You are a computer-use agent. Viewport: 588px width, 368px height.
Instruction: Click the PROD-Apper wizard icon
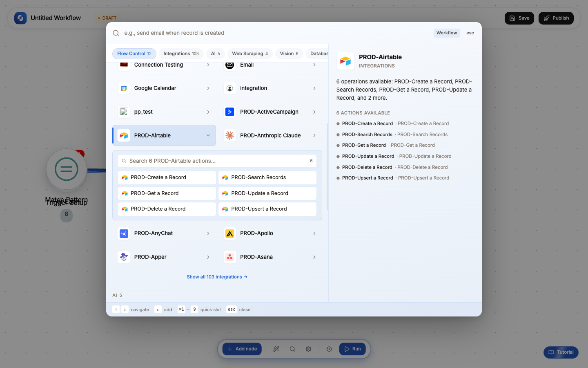pyautogui.click(x=124, y=257)
